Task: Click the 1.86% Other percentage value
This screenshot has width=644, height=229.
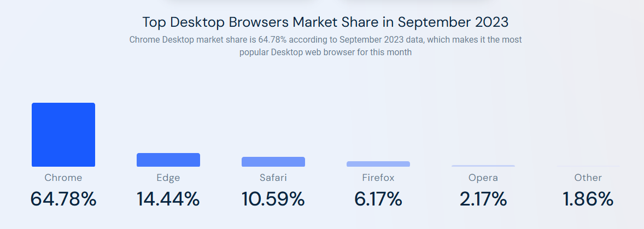Action: coord(588,198)
